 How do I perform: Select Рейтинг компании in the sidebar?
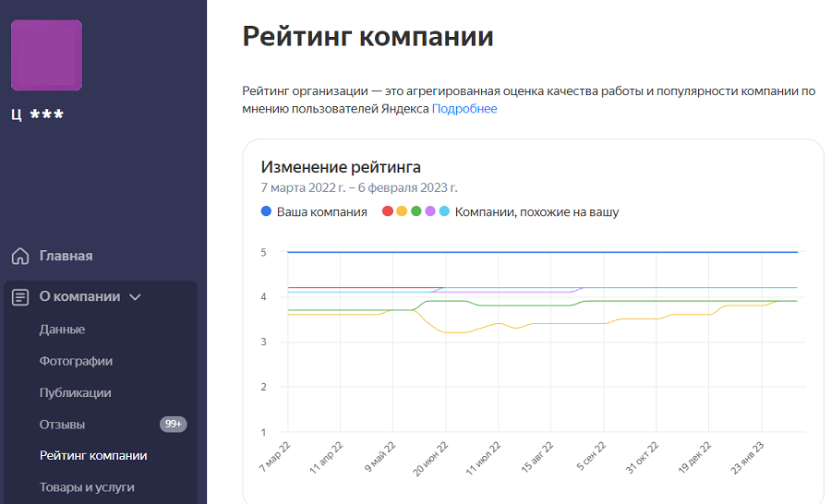[93, 456]
